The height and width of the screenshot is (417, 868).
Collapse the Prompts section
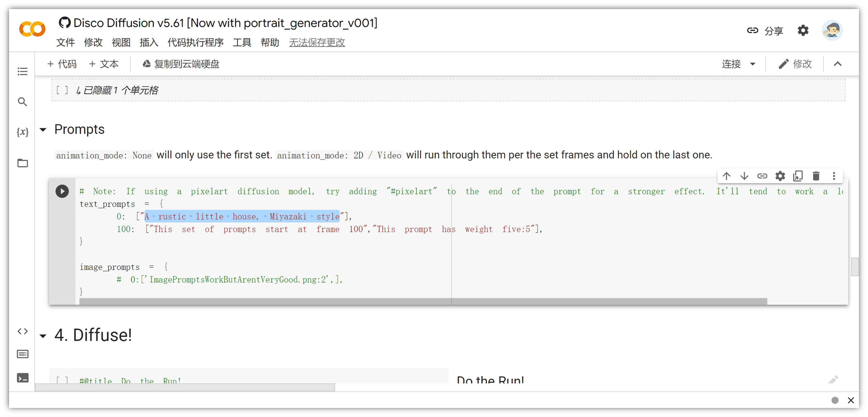tap(43, 130)
